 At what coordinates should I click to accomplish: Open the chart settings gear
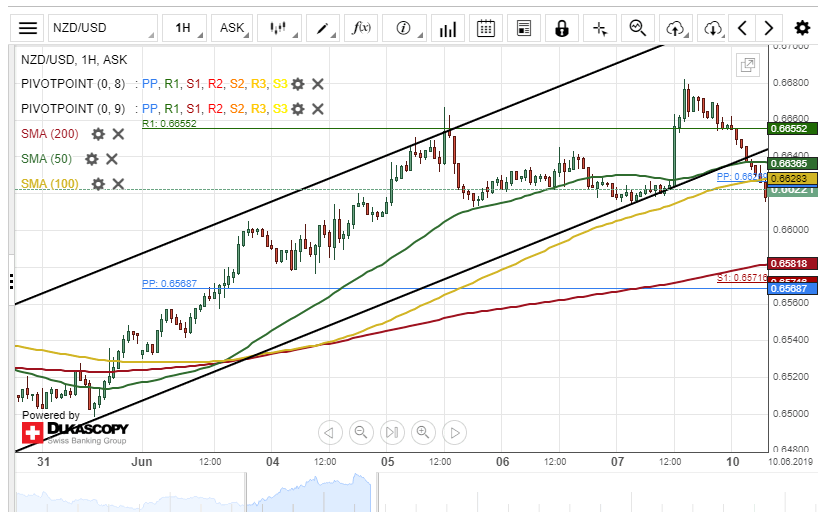coord(802,28)
